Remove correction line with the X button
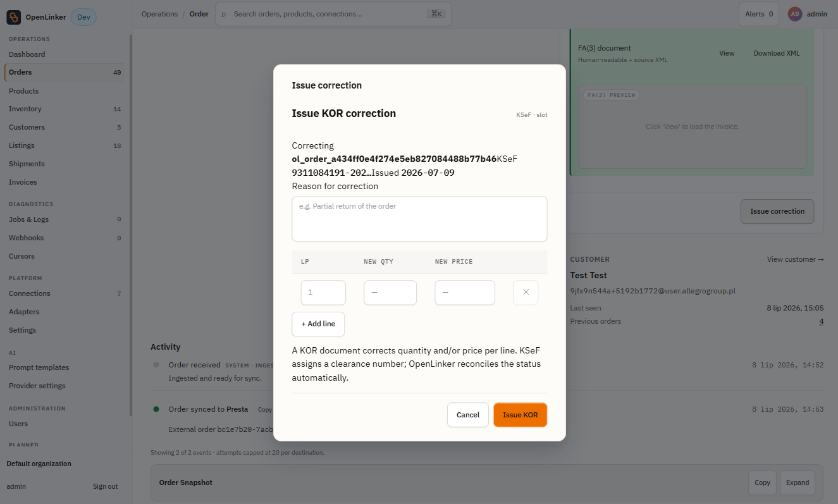 pos(526,293)
